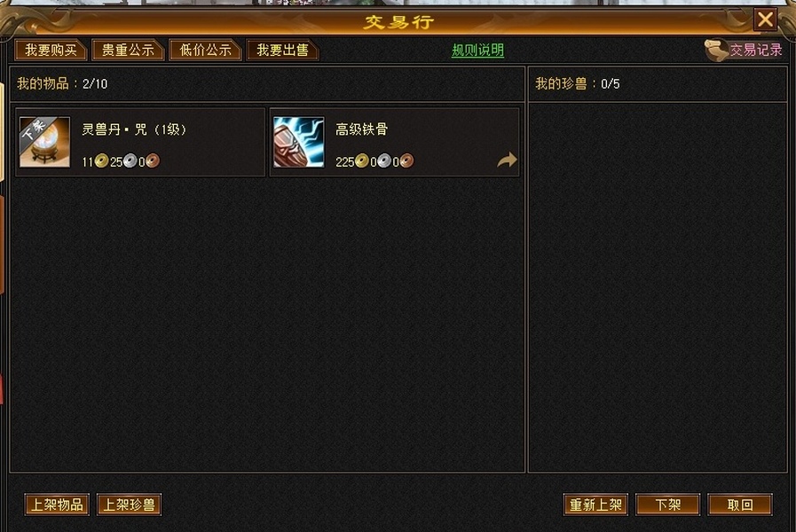796x532 pixels.
Task: Click the 灵兽丹·咒 item icon
Action: pyautogui.click(x=44, y=142)
